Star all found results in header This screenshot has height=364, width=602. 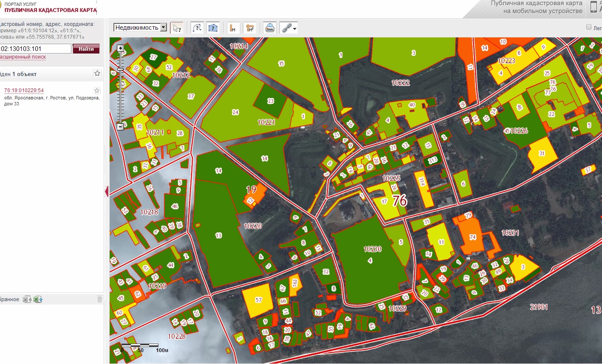(x=97, y=73)
